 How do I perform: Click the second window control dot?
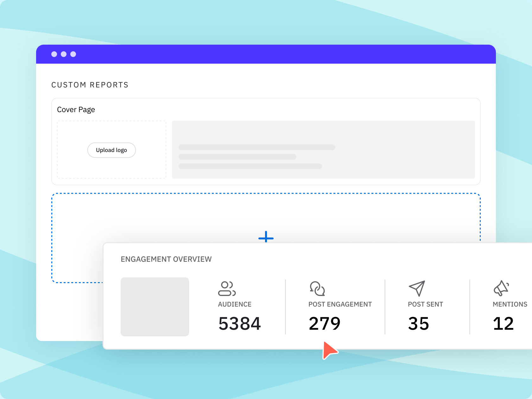(x=64, y=54)
